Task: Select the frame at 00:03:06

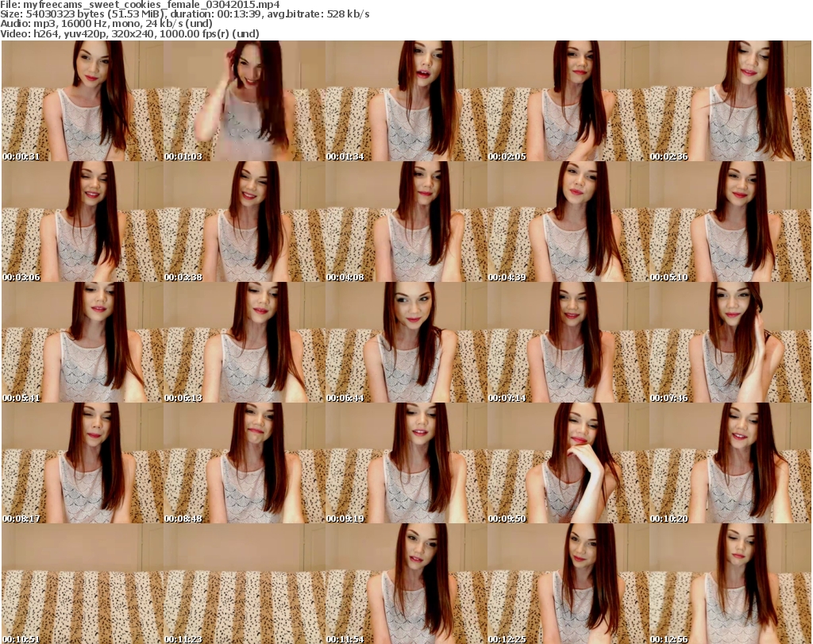Action: 83,222
